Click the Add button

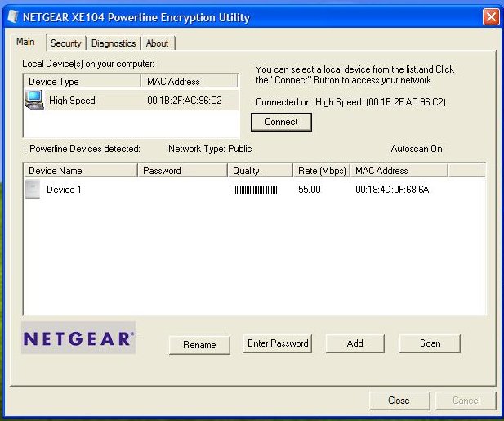[x=355, y=343]
